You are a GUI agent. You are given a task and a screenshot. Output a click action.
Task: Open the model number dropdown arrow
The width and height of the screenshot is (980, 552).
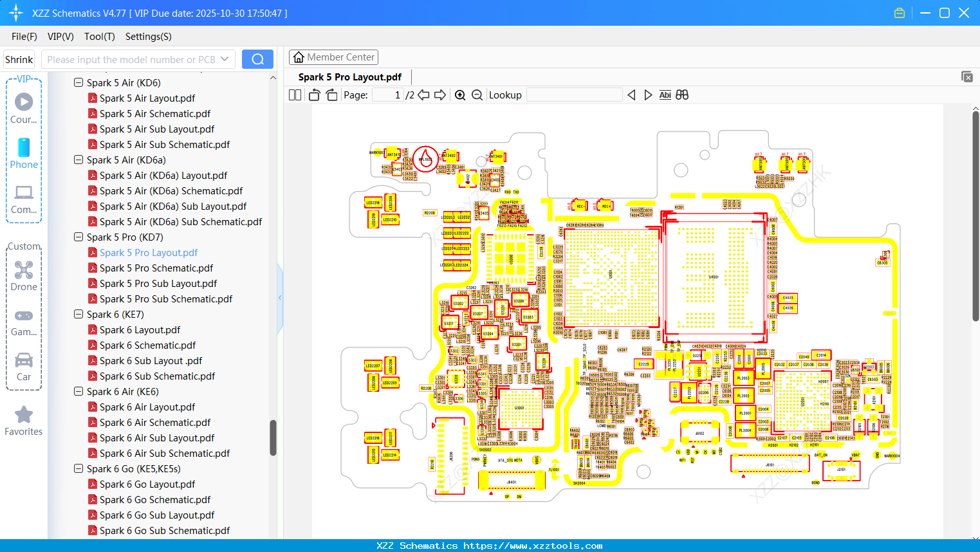(225, 59)
